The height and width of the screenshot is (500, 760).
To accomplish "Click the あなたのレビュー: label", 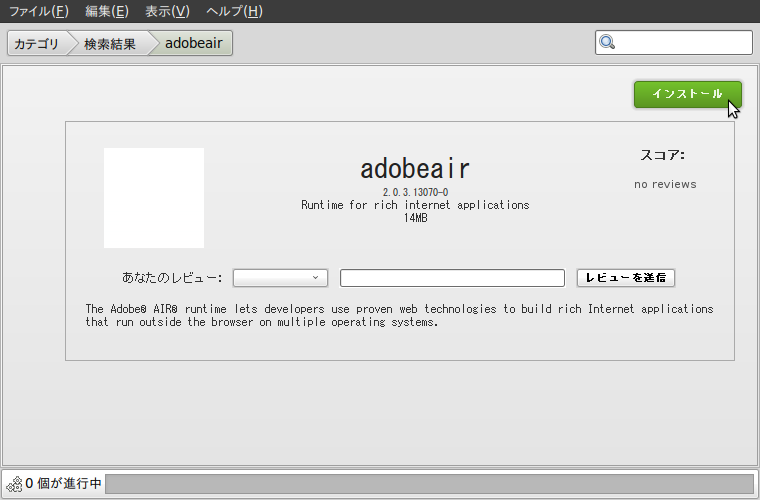I will tap(172, 278).
